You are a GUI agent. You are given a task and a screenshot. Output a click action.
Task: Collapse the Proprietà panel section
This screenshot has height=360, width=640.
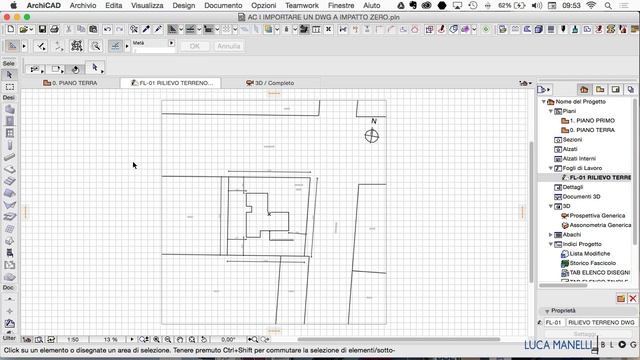547,311
